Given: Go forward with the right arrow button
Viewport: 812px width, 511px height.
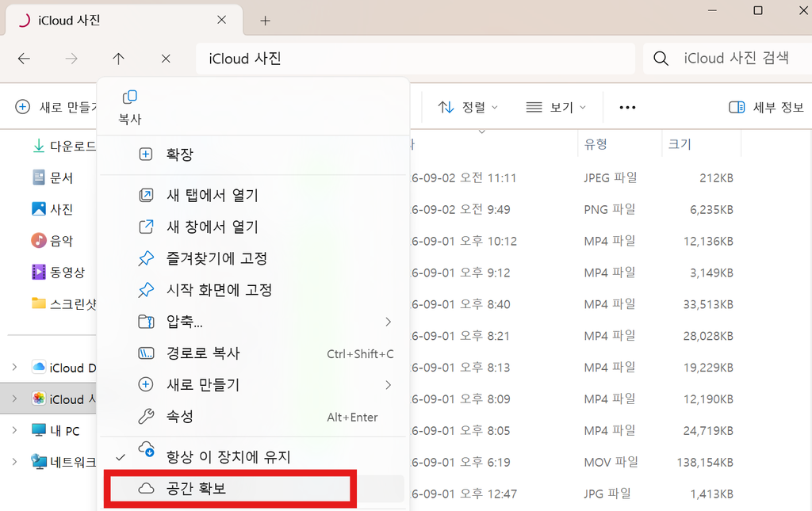Looking at the screenshot, I should click(71, 59).
